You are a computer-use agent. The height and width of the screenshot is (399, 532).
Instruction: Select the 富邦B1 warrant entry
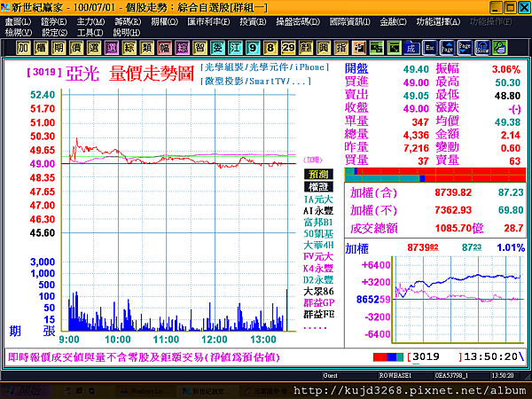coord(318,223)
